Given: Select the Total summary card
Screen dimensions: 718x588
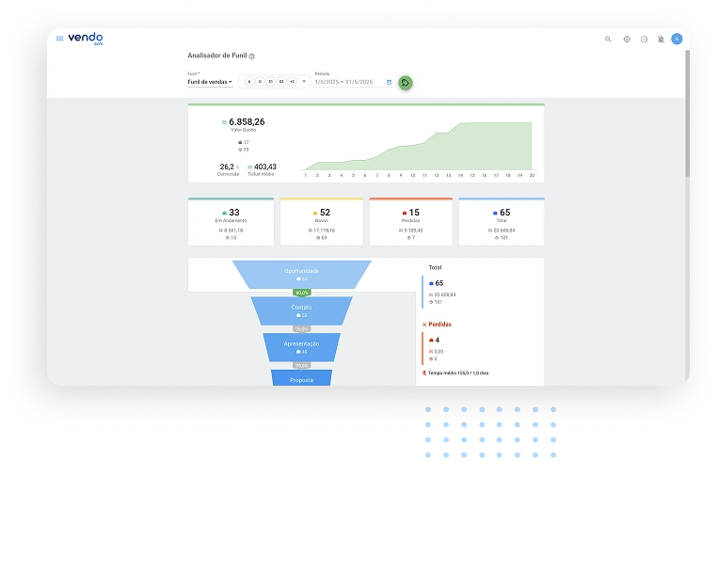Looking at the screenshot, I should pyautogui.click(x=501, y=222).
